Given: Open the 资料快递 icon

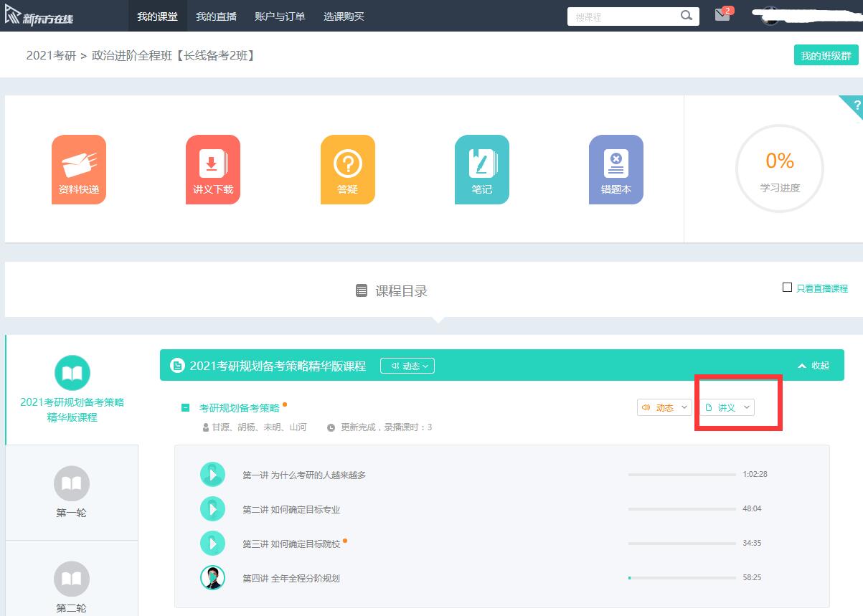Looking at the screenshot, I should click(79, 169).
